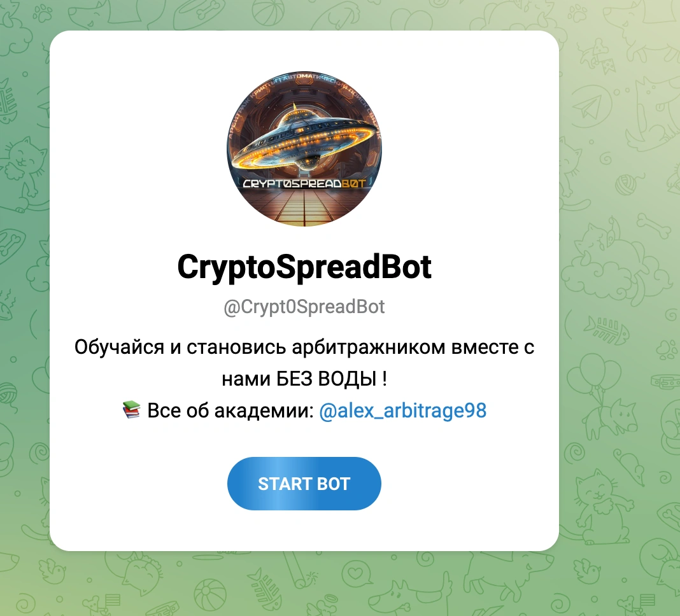Click the "Обучайся и становись" description line
The width and height of the screenshot is (680, 616).
pos(304,347)
